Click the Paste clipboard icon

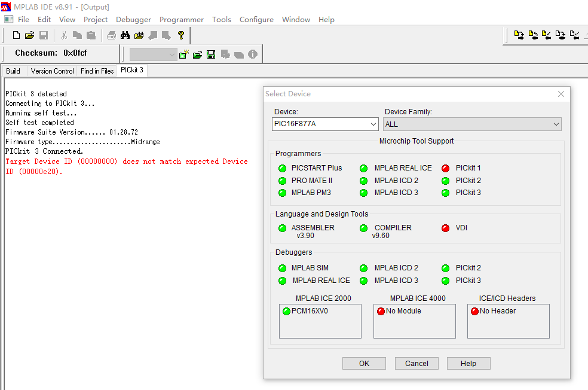[x=91, y=35]
